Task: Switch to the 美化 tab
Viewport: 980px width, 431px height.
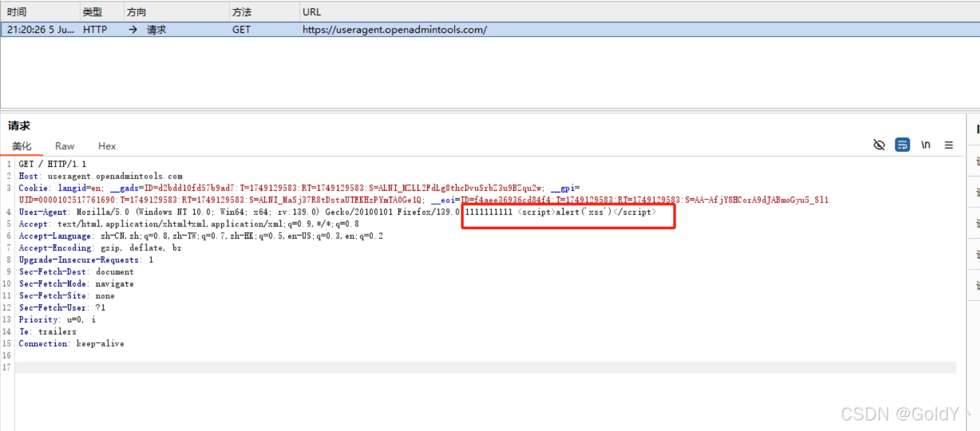Action: (x=22, y=146)
